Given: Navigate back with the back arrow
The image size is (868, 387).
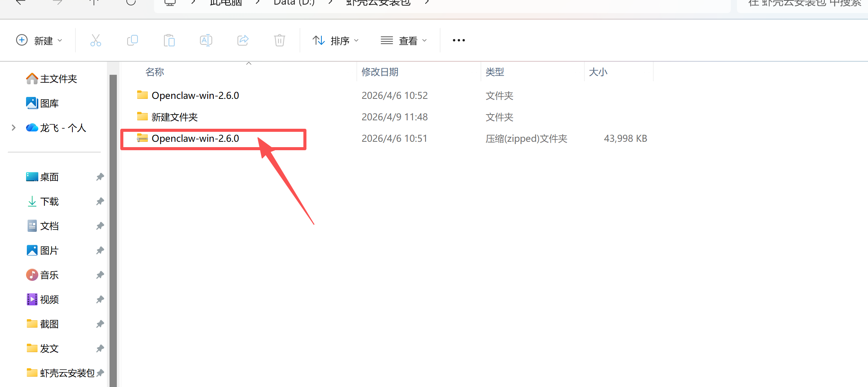Looking at the screenshot, I should (20, 2).
